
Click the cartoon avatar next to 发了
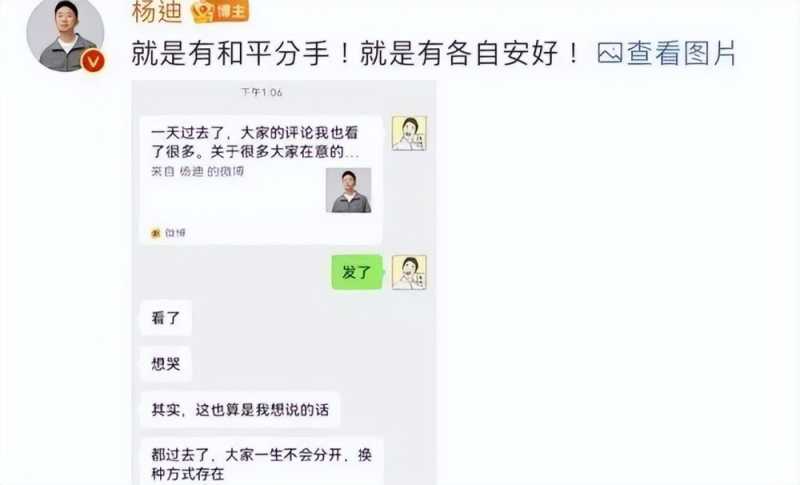(409, 272)
